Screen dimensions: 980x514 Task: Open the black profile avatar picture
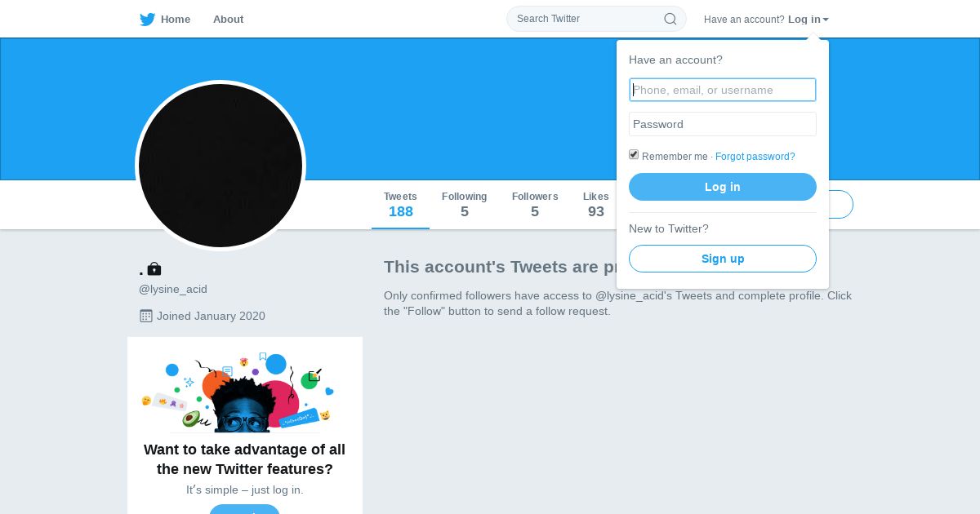click(220, 166)
